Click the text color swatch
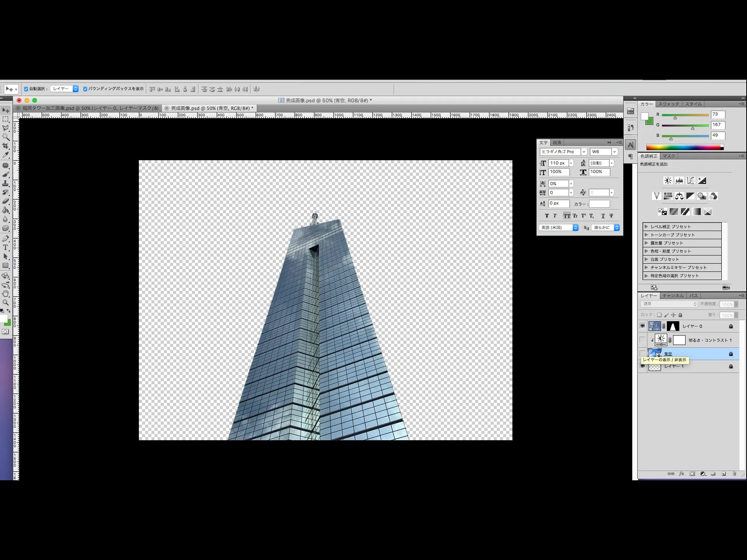Screen dimensions: 747x560 click(599, 204)
